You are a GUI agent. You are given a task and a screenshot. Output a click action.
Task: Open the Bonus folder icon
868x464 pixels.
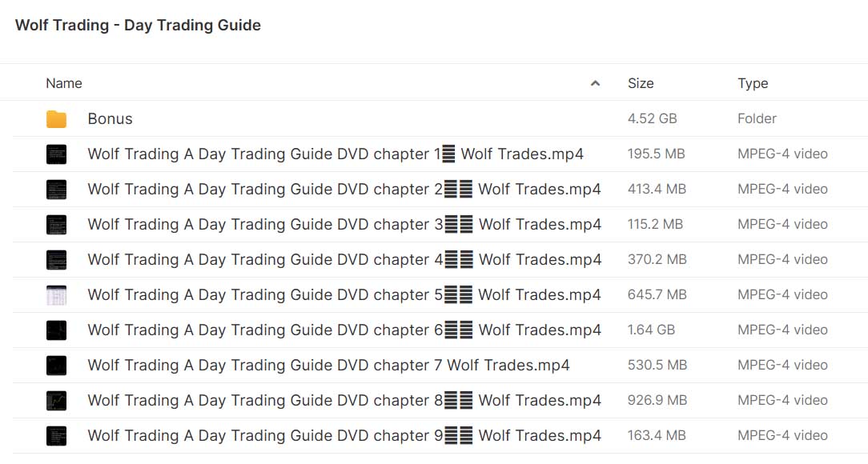(56, 119)
